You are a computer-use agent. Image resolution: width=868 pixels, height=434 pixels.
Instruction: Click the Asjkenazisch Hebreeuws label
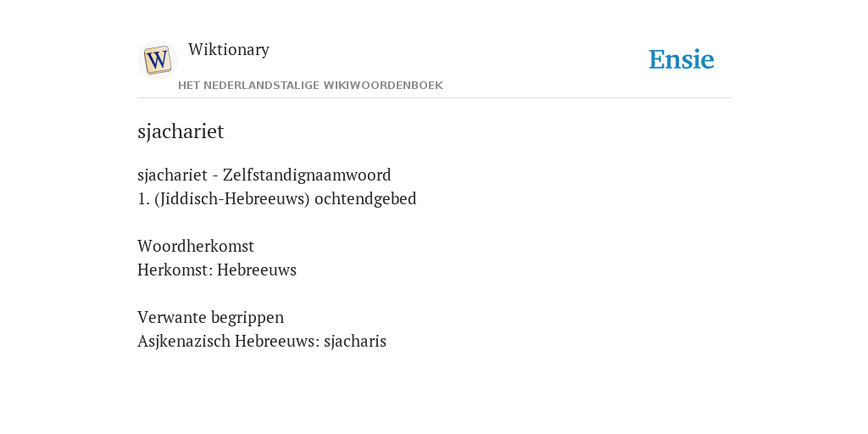tap(229, 342)
